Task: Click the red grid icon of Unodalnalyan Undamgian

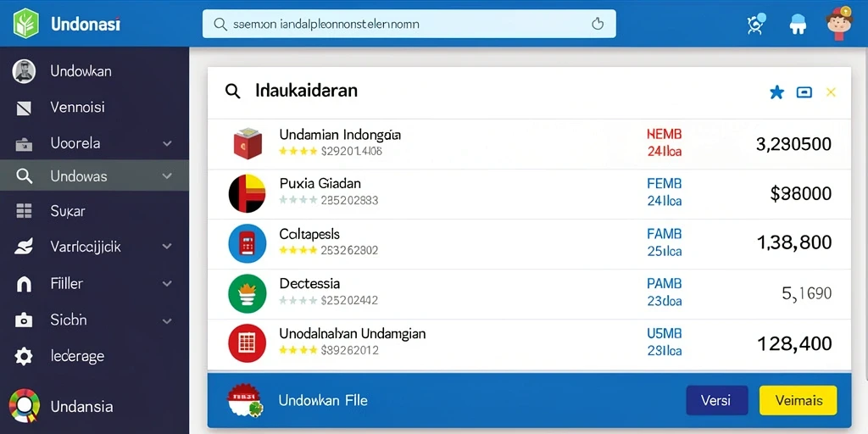Action: 247,343
